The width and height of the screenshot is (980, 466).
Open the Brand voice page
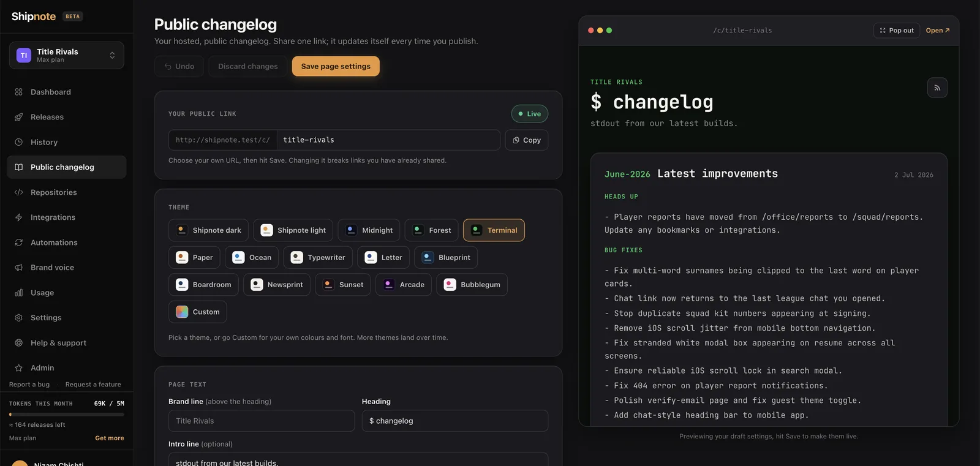click(x=66, y=268)
